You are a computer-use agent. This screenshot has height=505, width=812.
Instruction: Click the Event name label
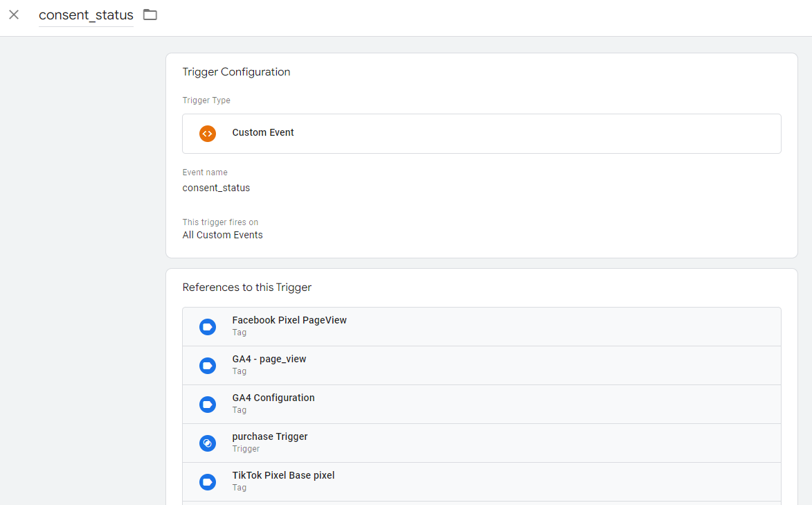click(x=204, y=172)
